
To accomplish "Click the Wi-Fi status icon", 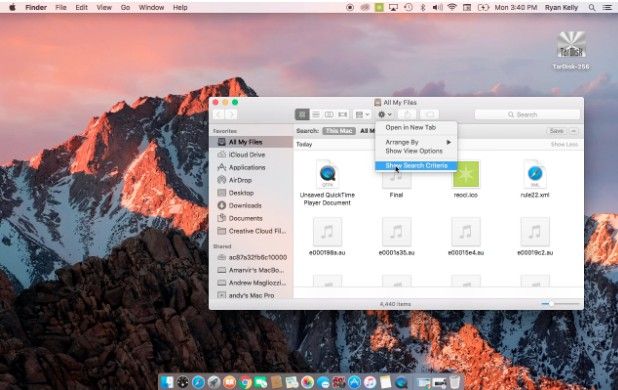I will click(452, 7).
